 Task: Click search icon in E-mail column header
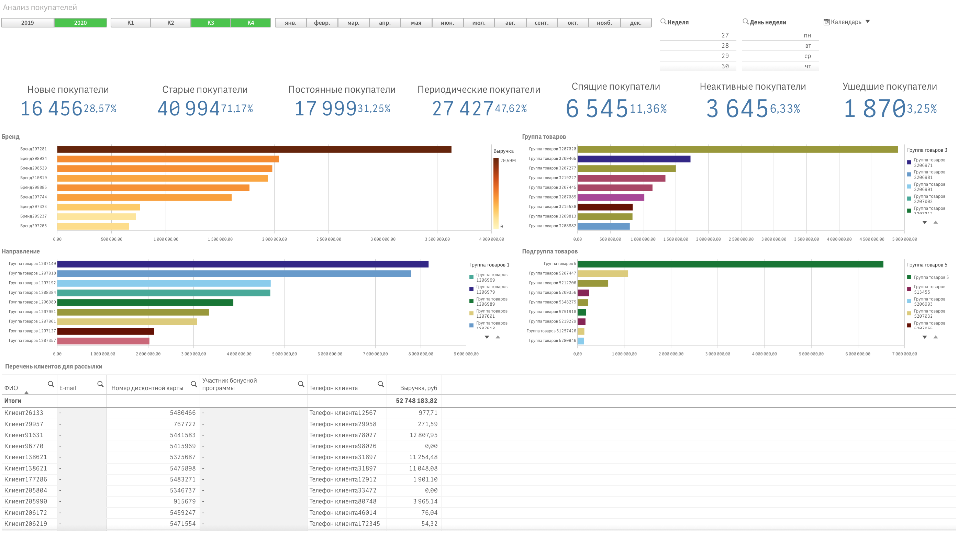point(100,384)
